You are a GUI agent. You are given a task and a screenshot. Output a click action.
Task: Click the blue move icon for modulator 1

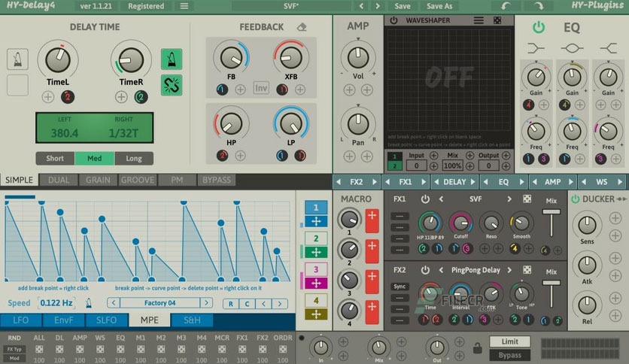point(316,221)
